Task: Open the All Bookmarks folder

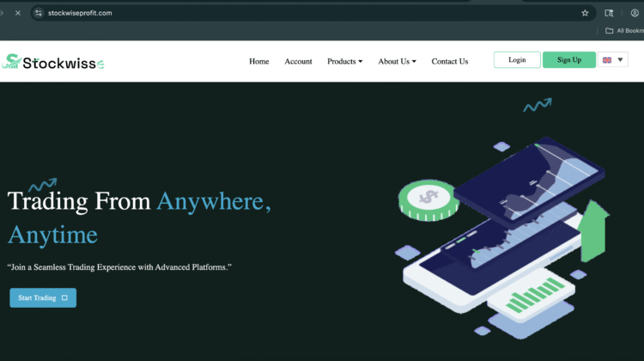Action: point(624,30)
